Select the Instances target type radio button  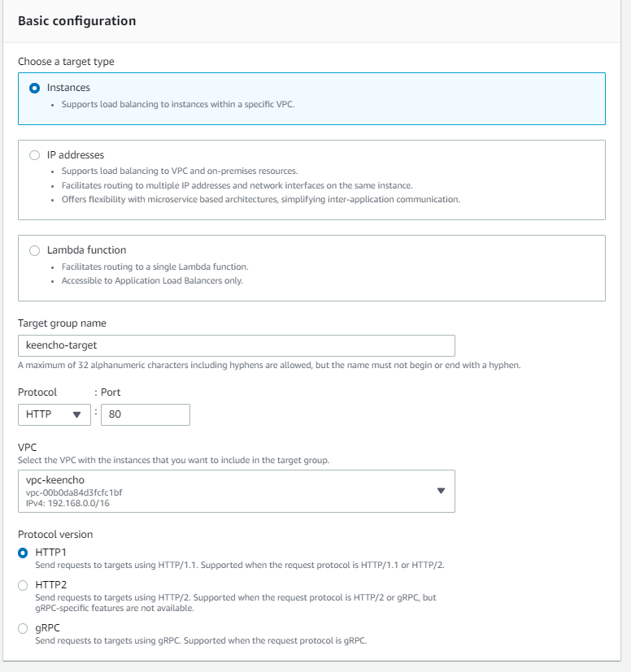click(34, 88)
